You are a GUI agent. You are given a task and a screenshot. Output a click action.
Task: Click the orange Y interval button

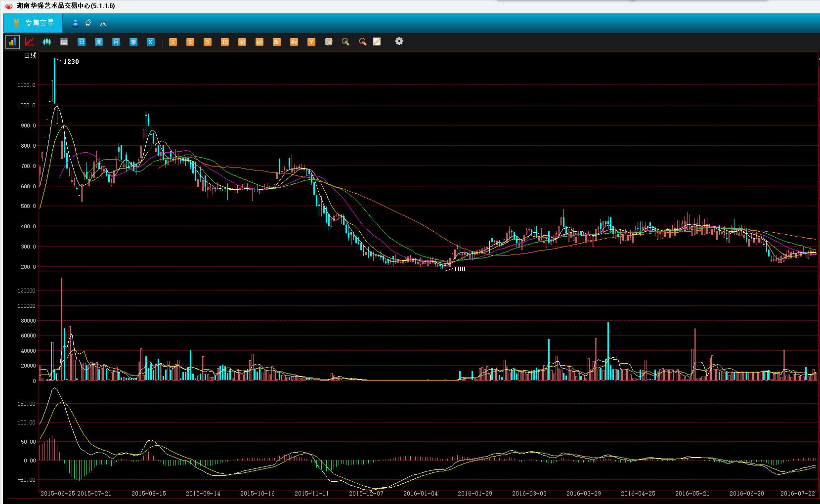[311, 42]
